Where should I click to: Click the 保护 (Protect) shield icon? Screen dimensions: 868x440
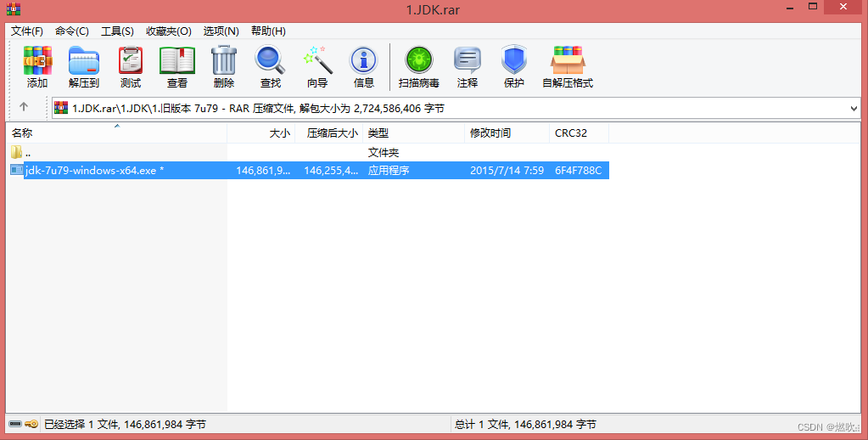513,60
